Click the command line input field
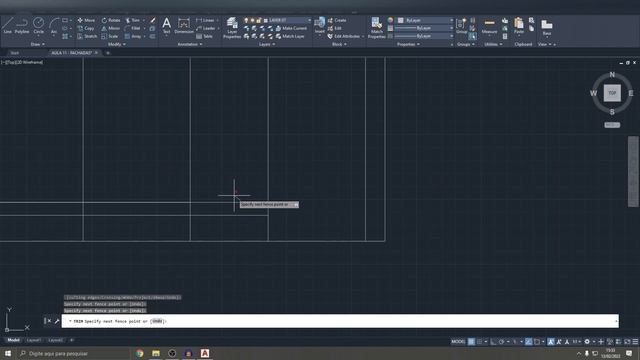 (x=340, y=321)
